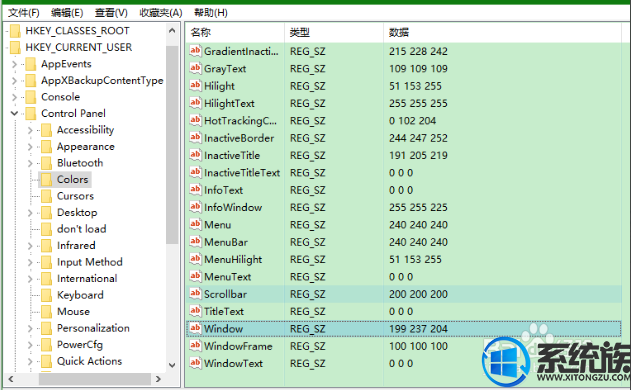Select the Infrared key

point(76,246)
